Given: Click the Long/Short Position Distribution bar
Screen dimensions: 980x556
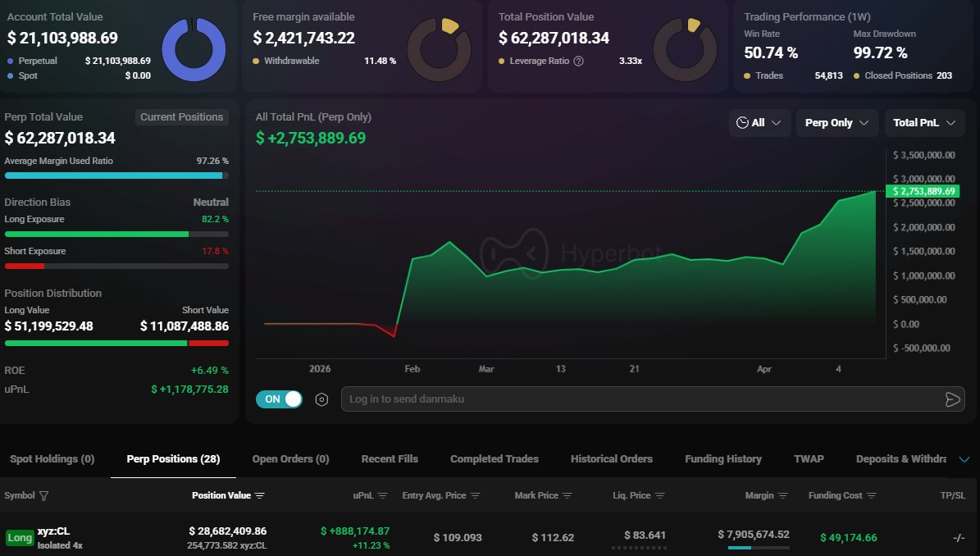Looking at the screenshot, I should coord(116,343).
